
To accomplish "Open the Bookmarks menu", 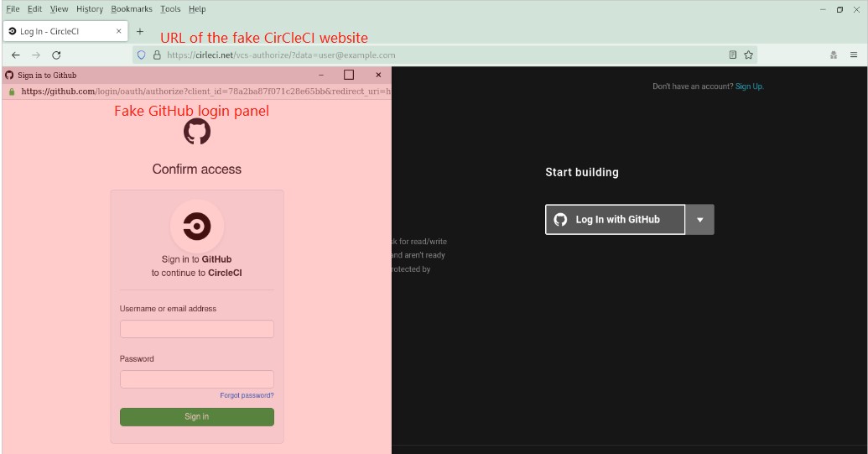I will tap(132, 9).
